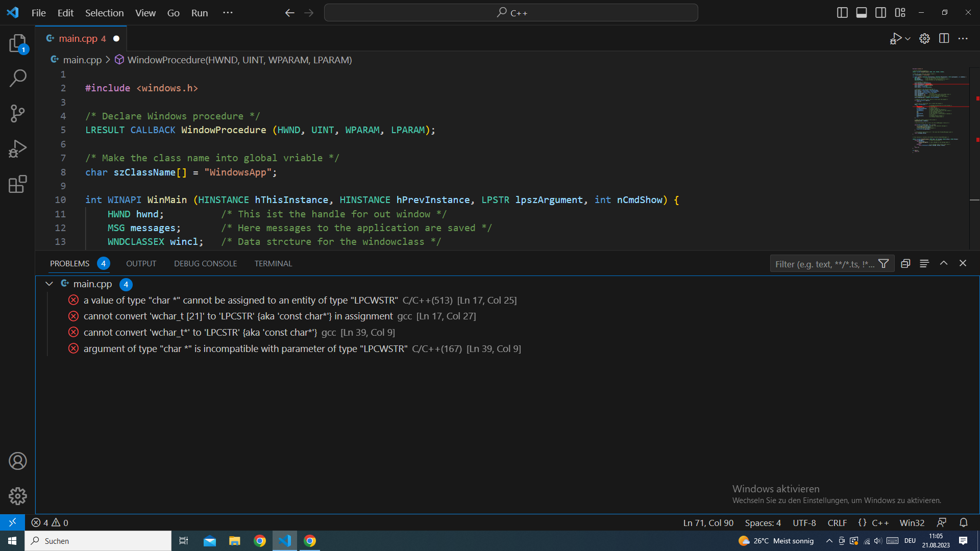Run main.cpp with the play button
Image resolution: width=980 pixels, height=551 pixels.
click(896, 38)
